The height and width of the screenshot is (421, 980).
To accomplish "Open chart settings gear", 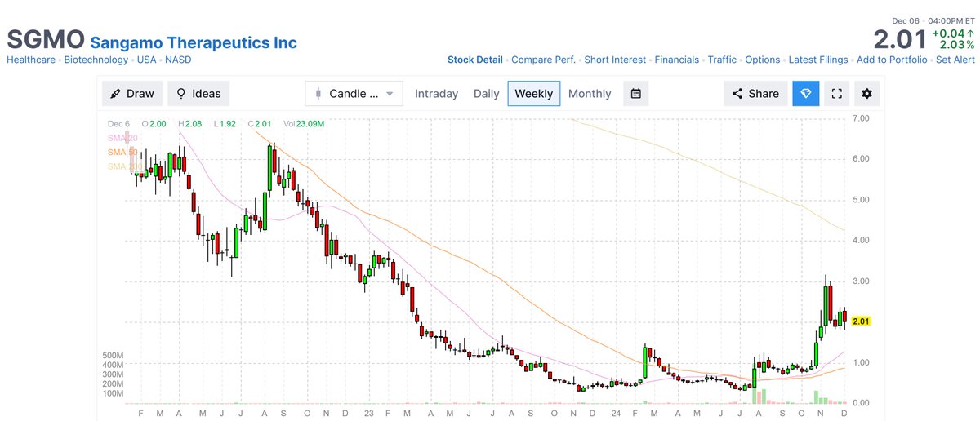I will (866, 94).
